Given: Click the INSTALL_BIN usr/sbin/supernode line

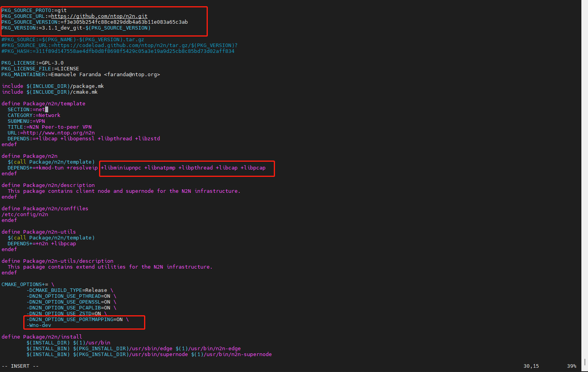Looking at the screenshot, I should pos(149,355).
